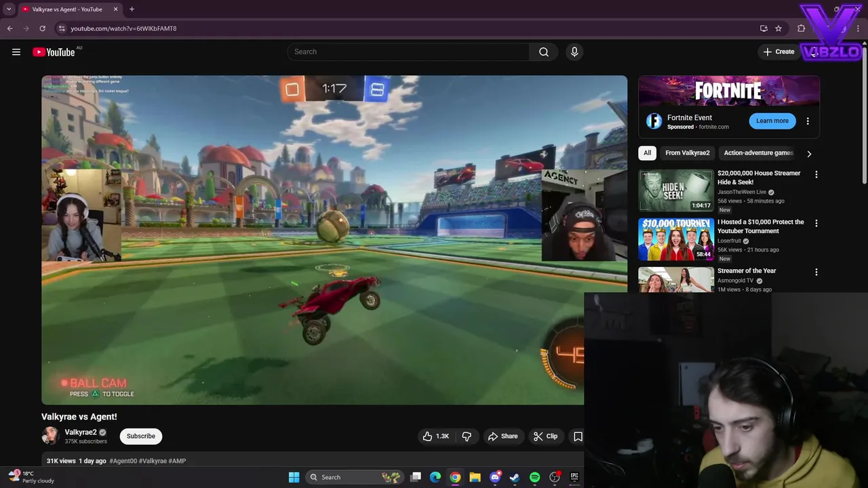Go to the YouTube home logo

[54, 52]
